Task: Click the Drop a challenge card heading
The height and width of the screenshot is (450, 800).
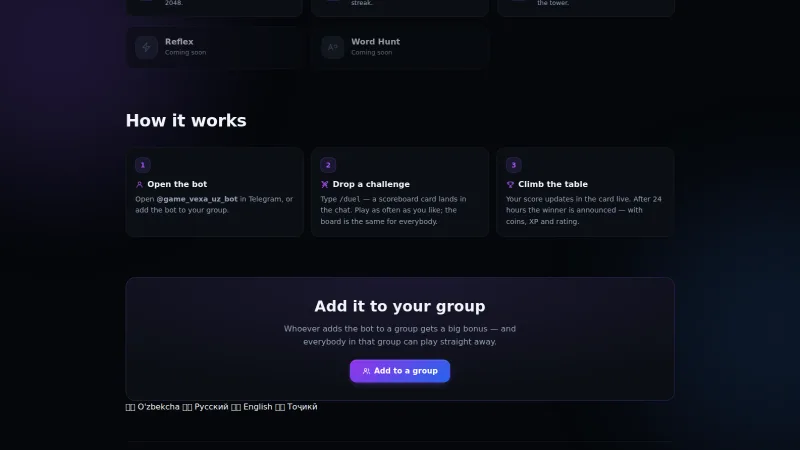Action: 371,184
